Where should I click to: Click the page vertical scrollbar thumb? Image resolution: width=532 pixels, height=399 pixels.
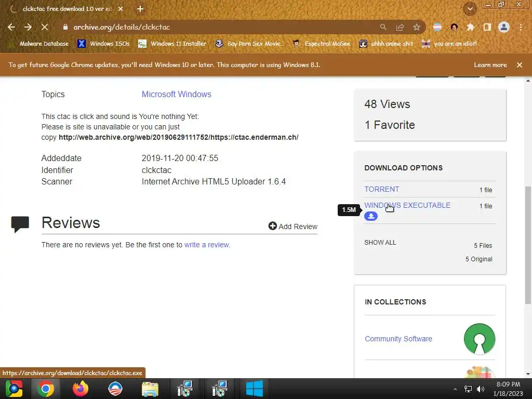pyautogui.click(x=528, y=245)
